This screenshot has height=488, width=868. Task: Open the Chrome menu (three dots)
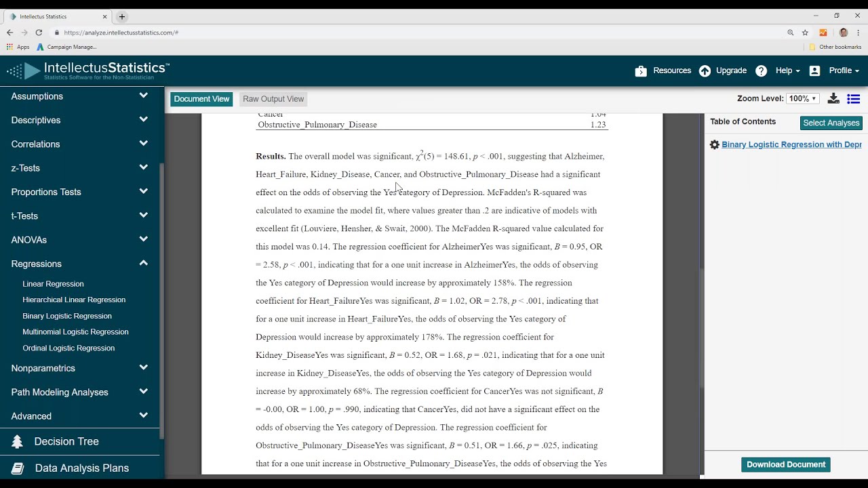[x=859, y=33]
